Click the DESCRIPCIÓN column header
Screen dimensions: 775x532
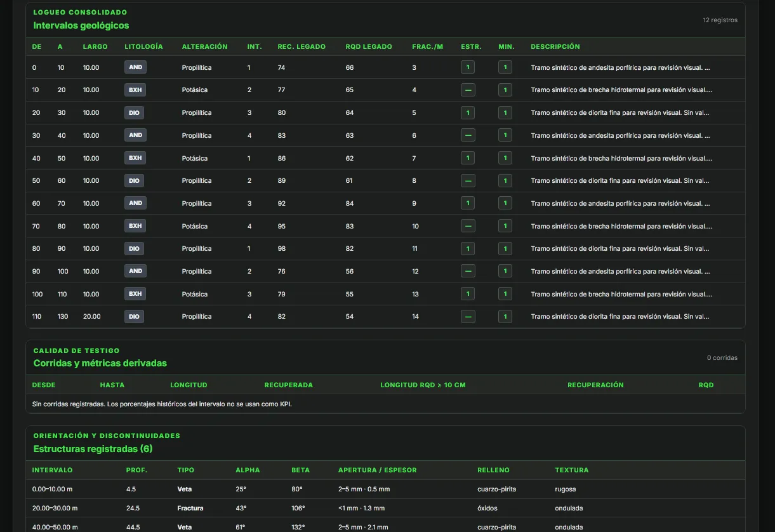coord(555,47)
